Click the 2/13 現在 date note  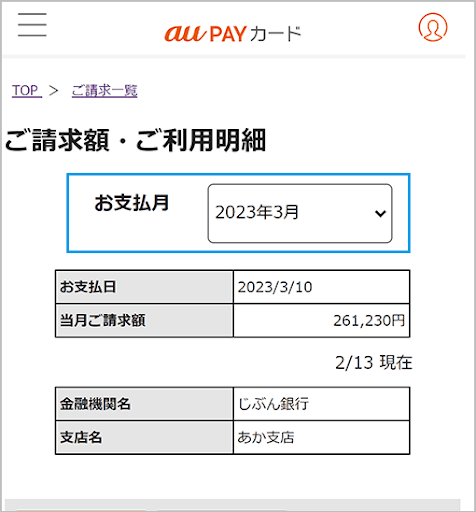coord(374,362)
